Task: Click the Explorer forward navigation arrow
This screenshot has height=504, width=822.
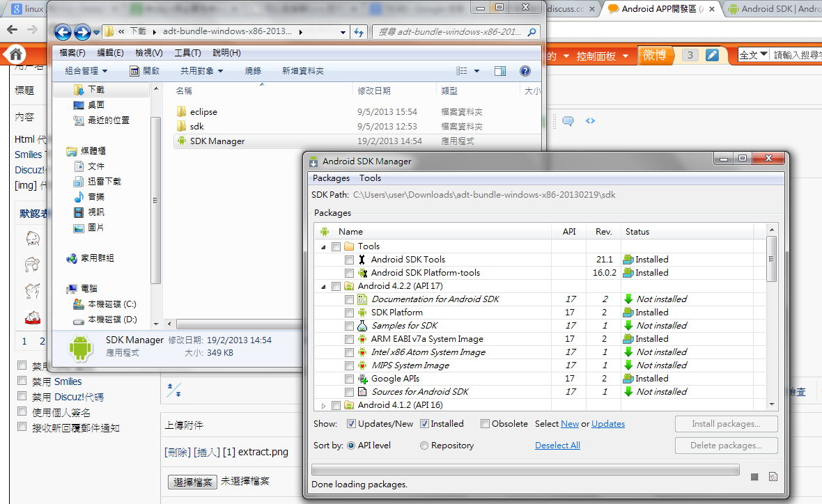Action: click(82, 33)
